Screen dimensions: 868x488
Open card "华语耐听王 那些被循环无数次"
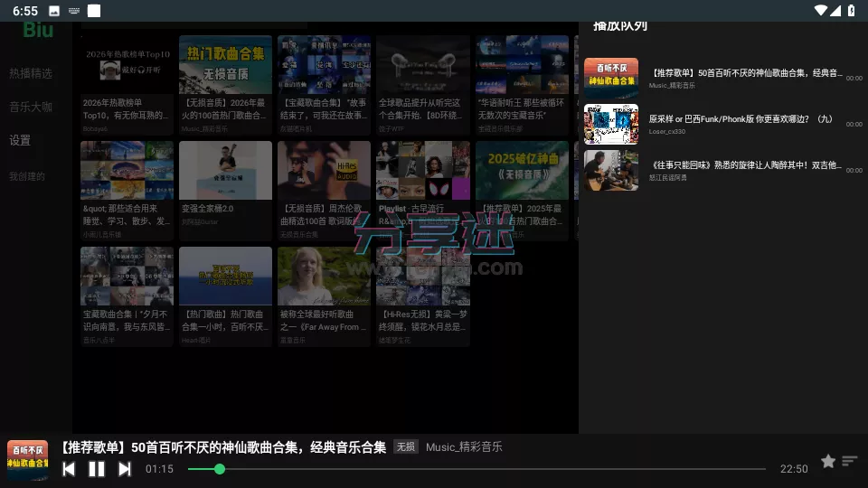point(522,85)
